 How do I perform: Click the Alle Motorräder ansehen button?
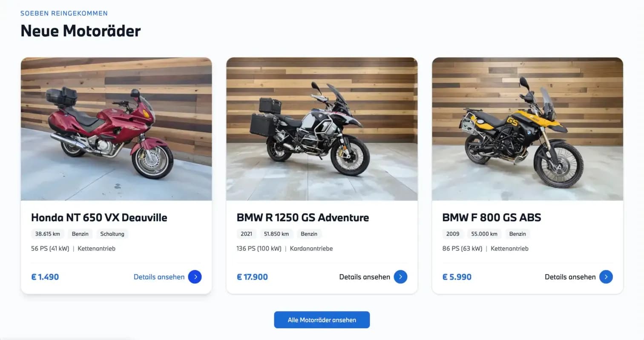tap(322, 320)
